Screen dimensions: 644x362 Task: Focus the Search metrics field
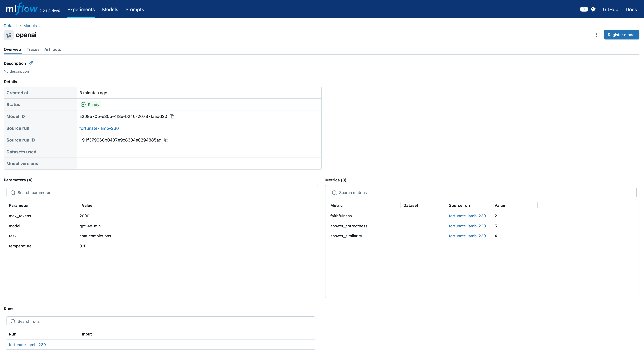click(x=482, y=193)
